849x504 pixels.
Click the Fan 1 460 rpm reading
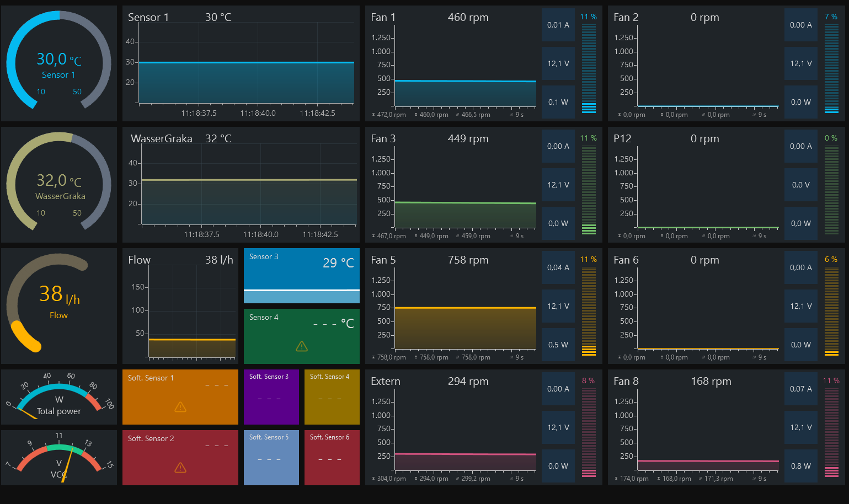click(468, 17)
